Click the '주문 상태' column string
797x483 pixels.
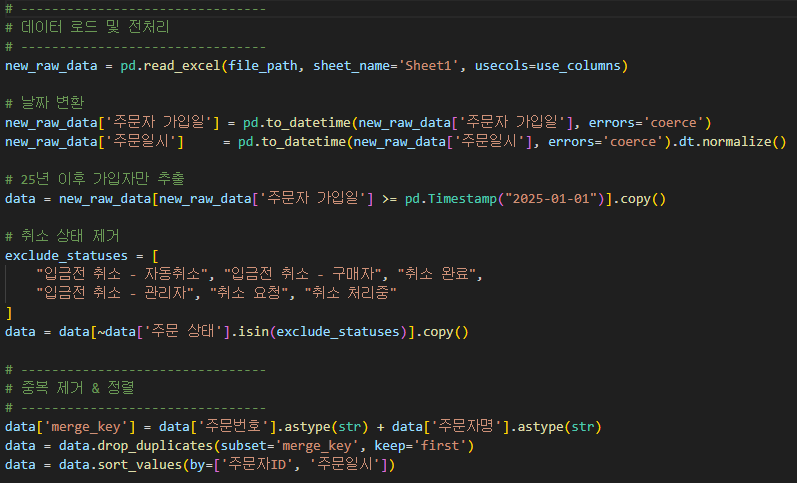coord(183,332)
